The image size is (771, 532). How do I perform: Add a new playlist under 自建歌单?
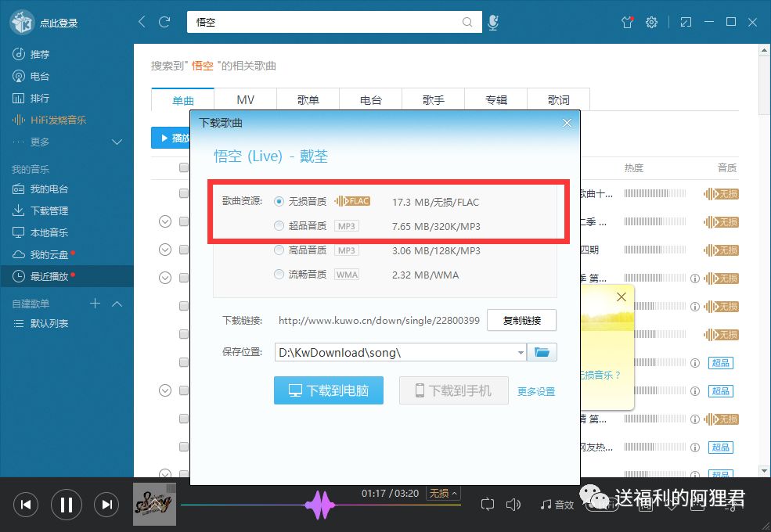pyautogui.click(x=95, y=304)
